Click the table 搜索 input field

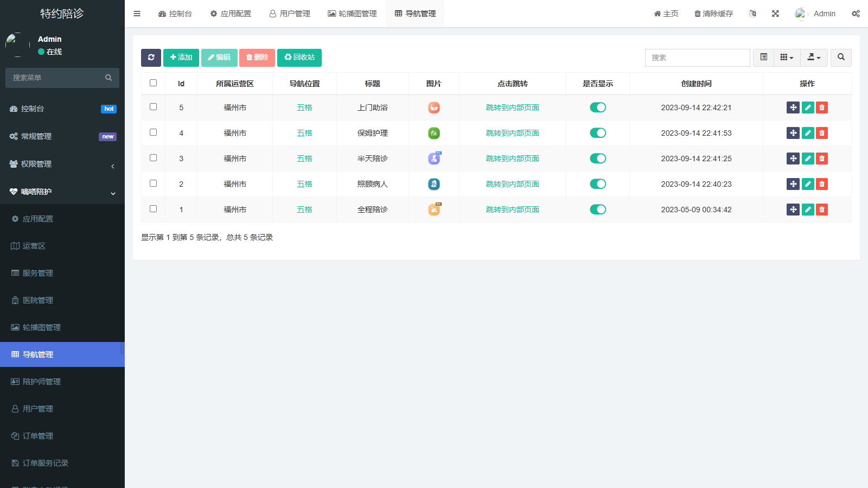[697, 58]
